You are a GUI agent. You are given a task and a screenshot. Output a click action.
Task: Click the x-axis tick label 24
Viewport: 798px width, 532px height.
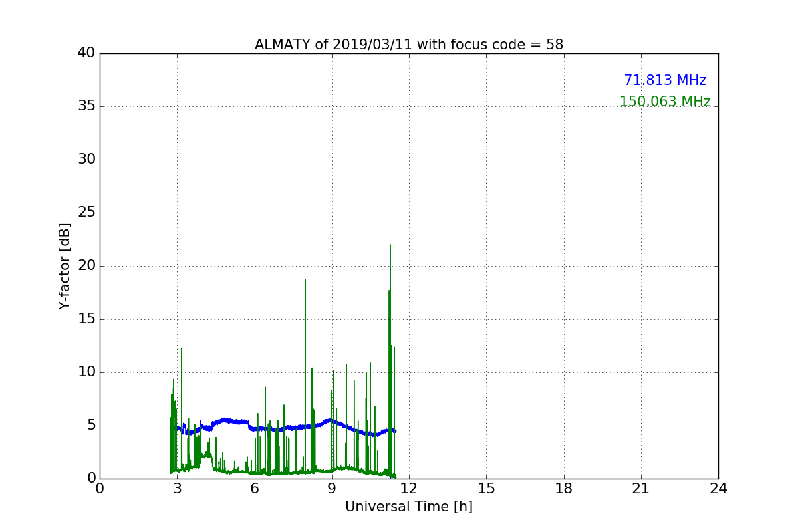pyautogui.click(x=718, y=489)
